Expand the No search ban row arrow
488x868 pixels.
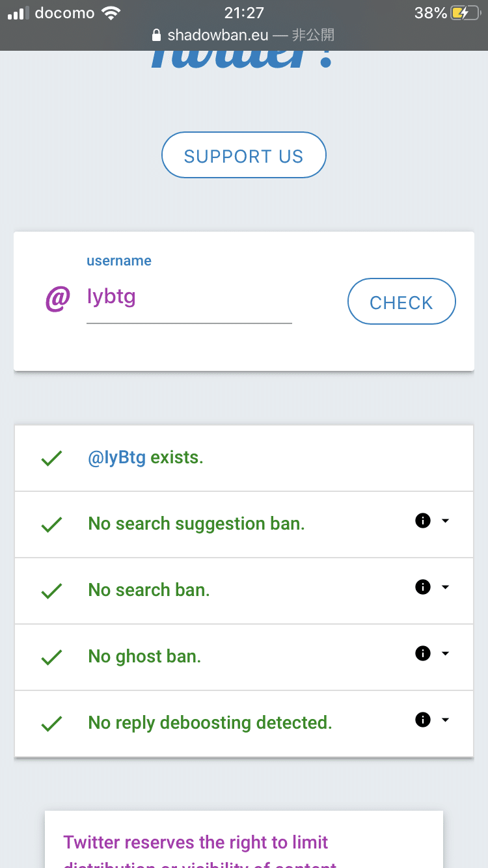(x=446, y=587)
